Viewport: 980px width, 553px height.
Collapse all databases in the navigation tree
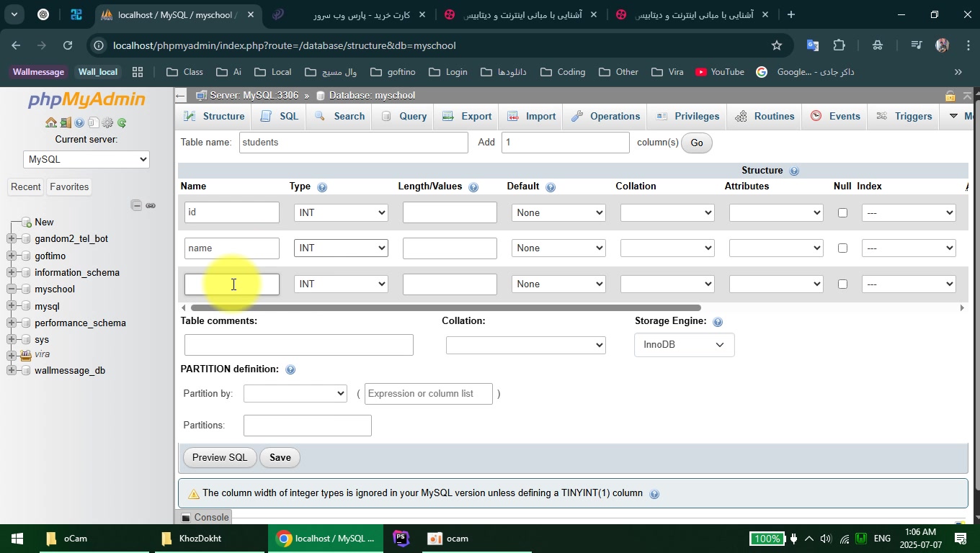(x=136, y=205)
